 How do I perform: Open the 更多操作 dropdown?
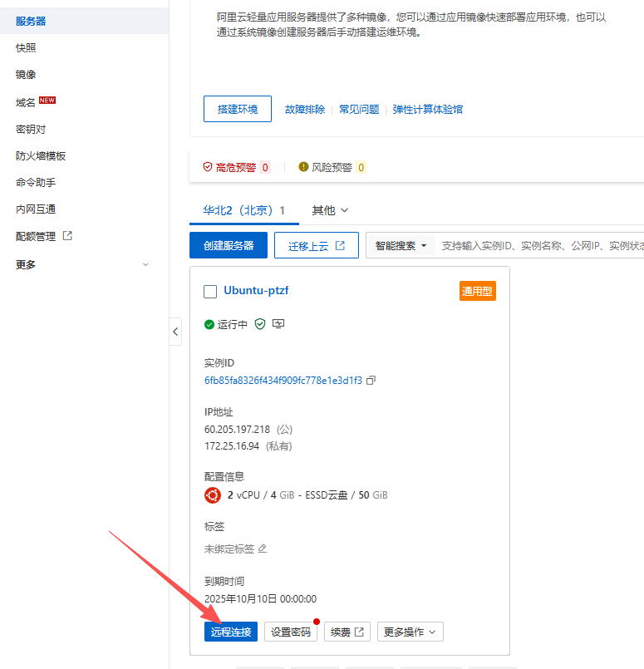point(410,632)
